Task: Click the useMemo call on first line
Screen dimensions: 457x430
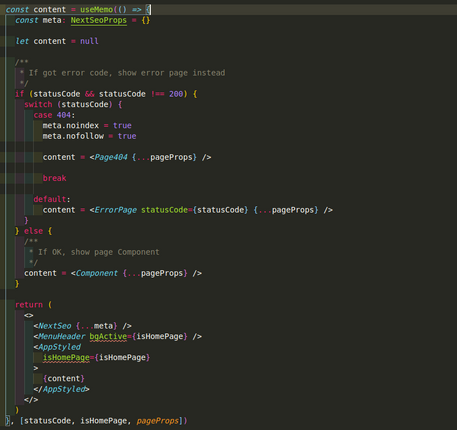Action: point(96,9)
